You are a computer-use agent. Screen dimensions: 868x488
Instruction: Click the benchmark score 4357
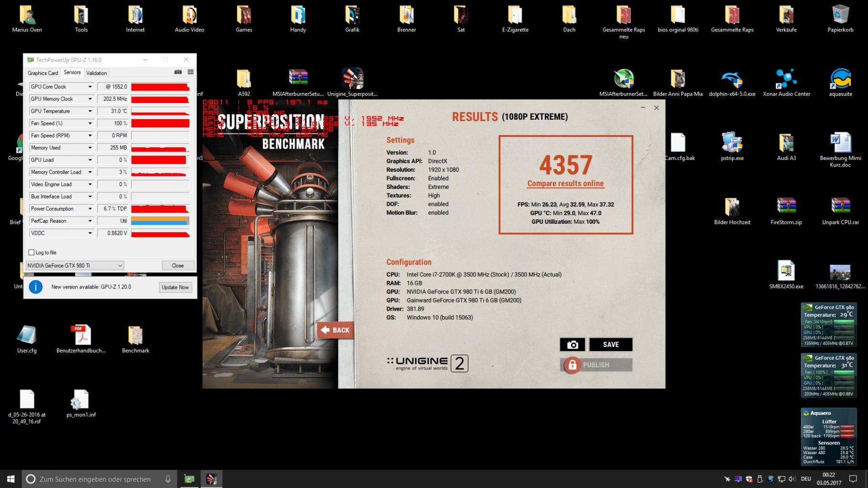click(566, 165)
